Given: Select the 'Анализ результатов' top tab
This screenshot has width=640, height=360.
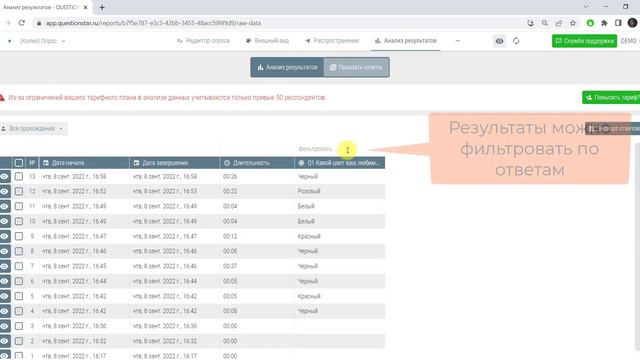Looking at the screenshot, I should (x=406, y=41).
